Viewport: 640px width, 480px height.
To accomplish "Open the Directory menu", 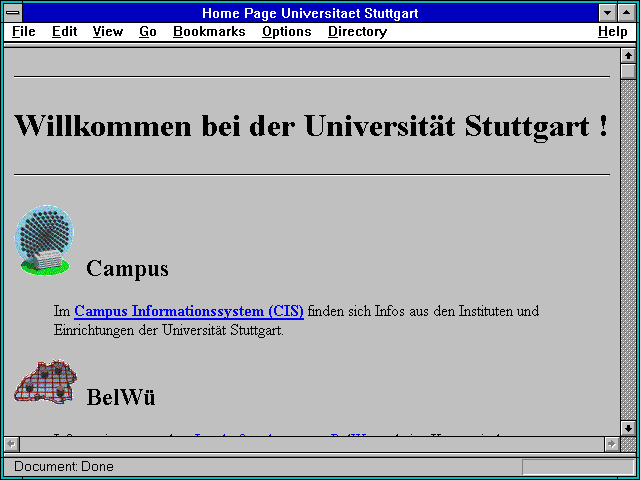I will click(357, 32).
